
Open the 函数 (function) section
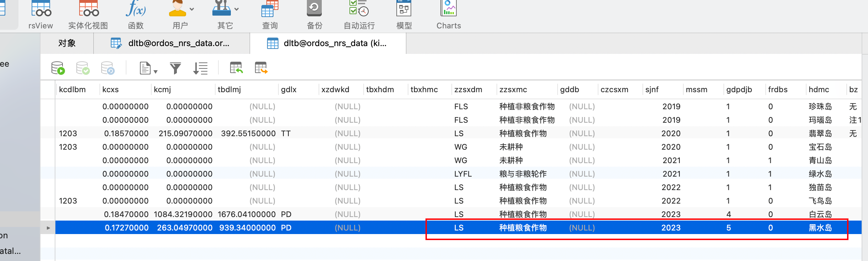(136, 15)
